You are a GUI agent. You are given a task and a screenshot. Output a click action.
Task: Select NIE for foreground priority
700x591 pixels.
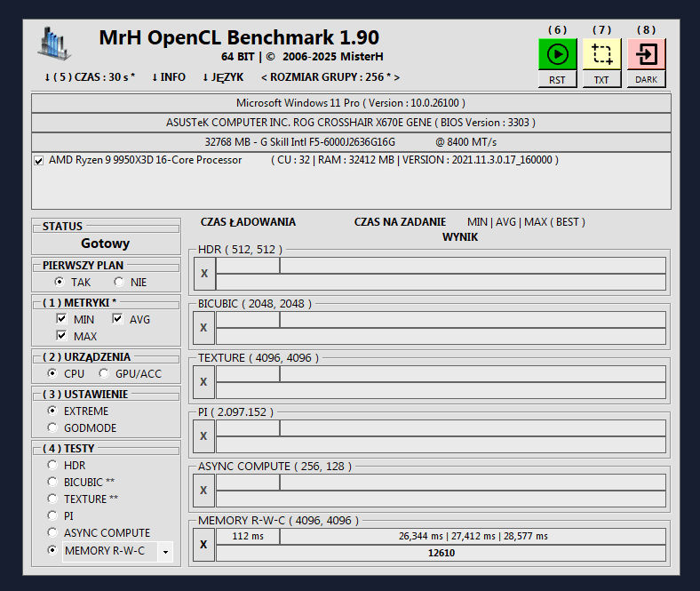click(119, 282)
